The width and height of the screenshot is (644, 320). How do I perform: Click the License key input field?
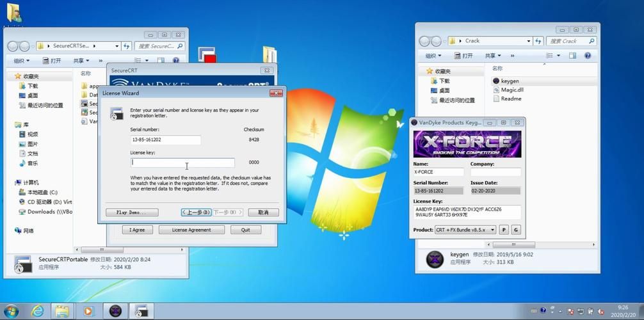tap(183, 163)
